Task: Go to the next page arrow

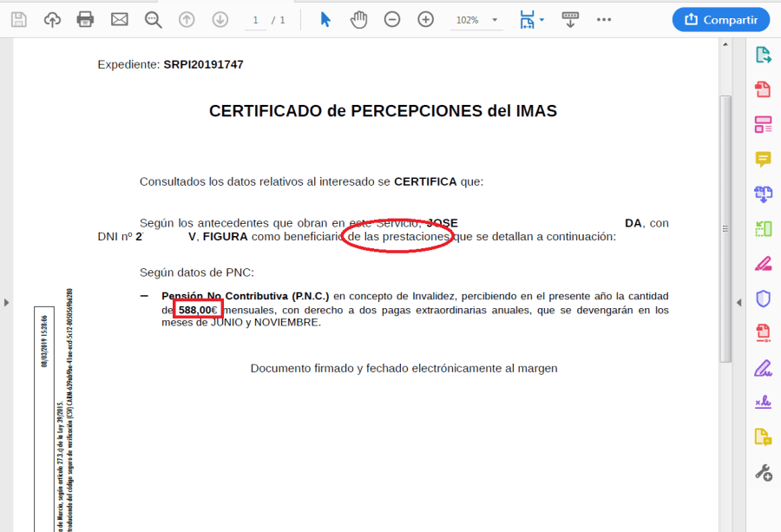Action: tap(220, 19)
